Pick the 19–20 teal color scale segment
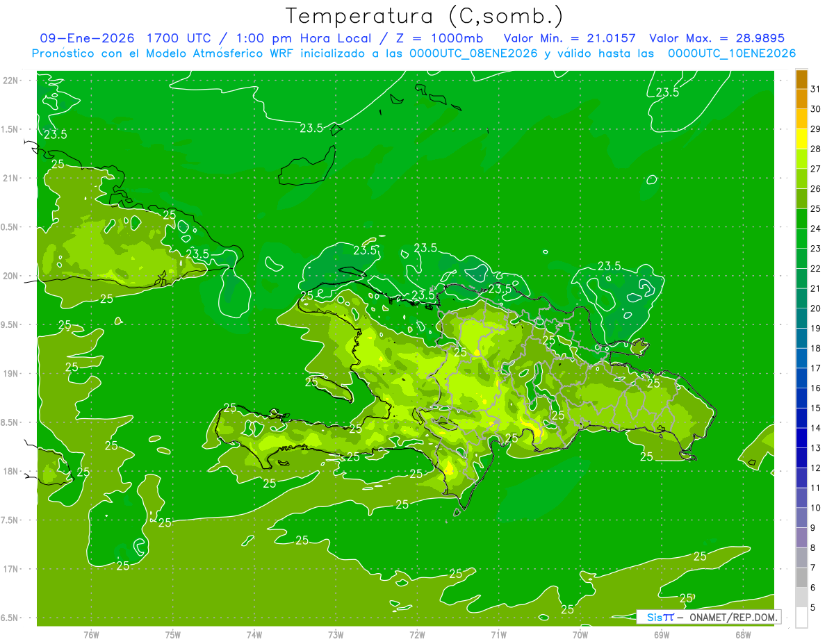This screenshot has width=834, height=644. (x=801, y=319)
